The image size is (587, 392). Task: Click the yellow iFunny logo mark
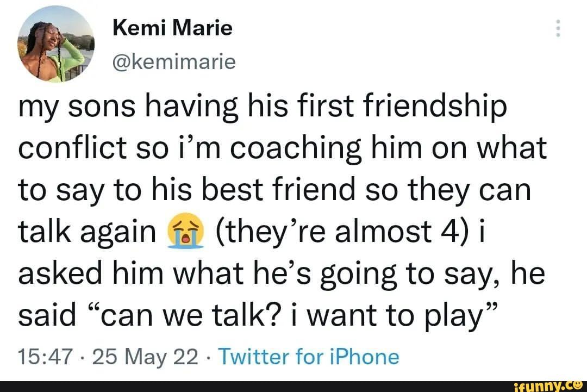click(x=577, y=385)
